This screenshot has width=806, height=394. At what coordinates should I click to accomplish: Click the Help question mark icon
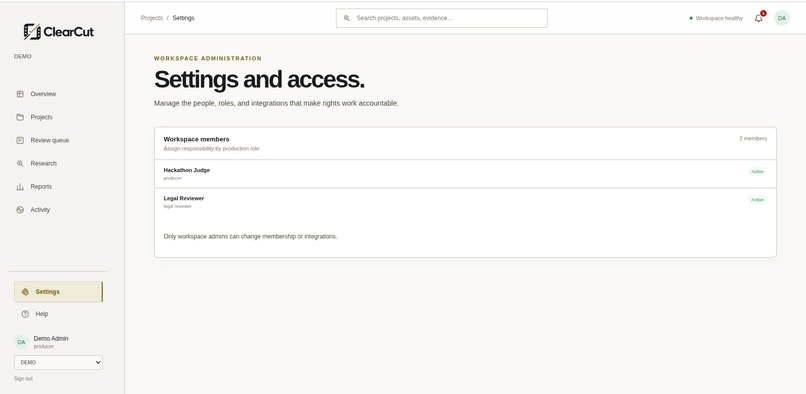pos(25,314)
